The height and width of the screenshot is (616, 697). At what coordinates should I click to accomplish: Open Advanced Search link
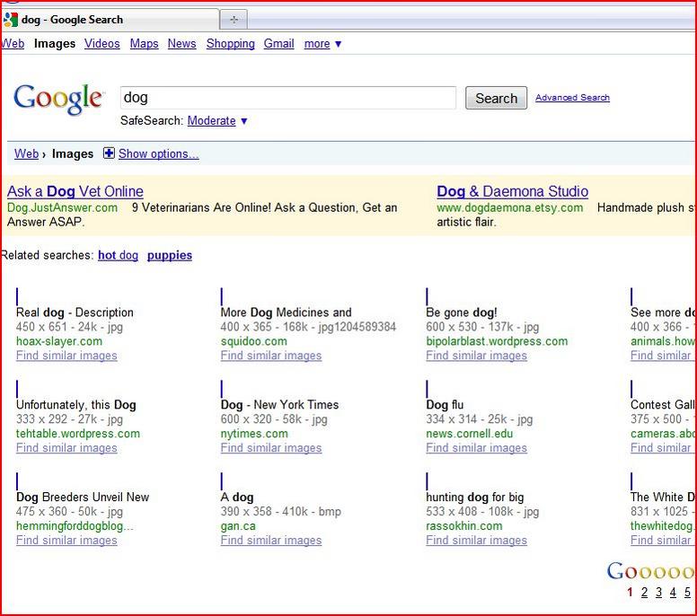click(x=572, y=97)
